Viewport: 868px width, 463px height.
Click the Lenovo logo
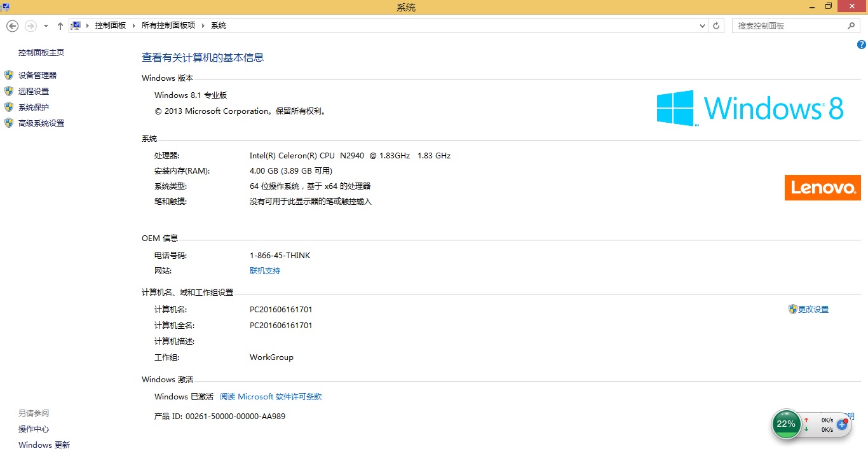823,188
